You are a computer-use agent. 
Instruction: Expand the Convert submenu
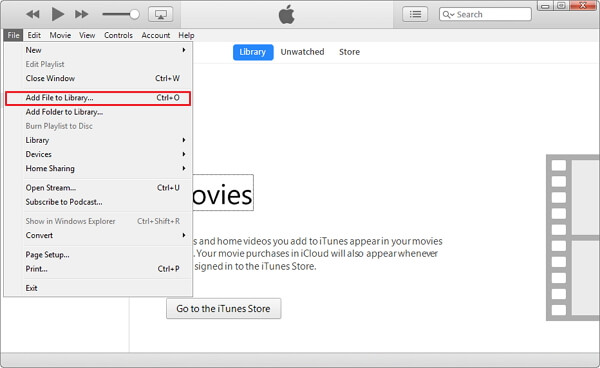[x=98, y=236]
